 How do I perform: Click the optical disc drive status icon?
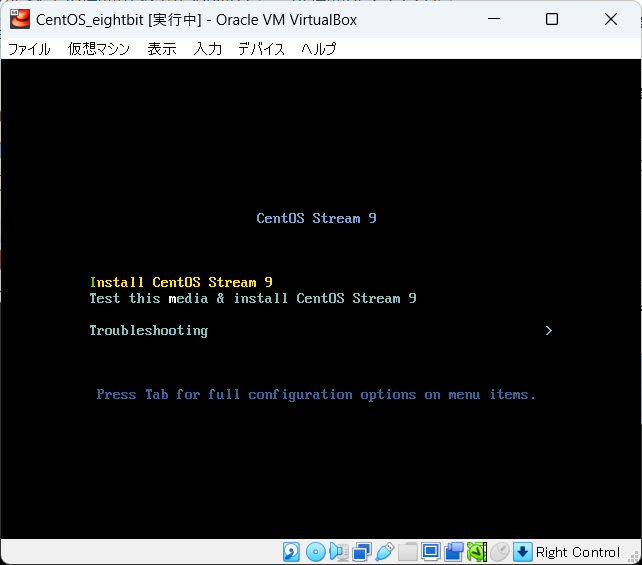tap(316, 552)
